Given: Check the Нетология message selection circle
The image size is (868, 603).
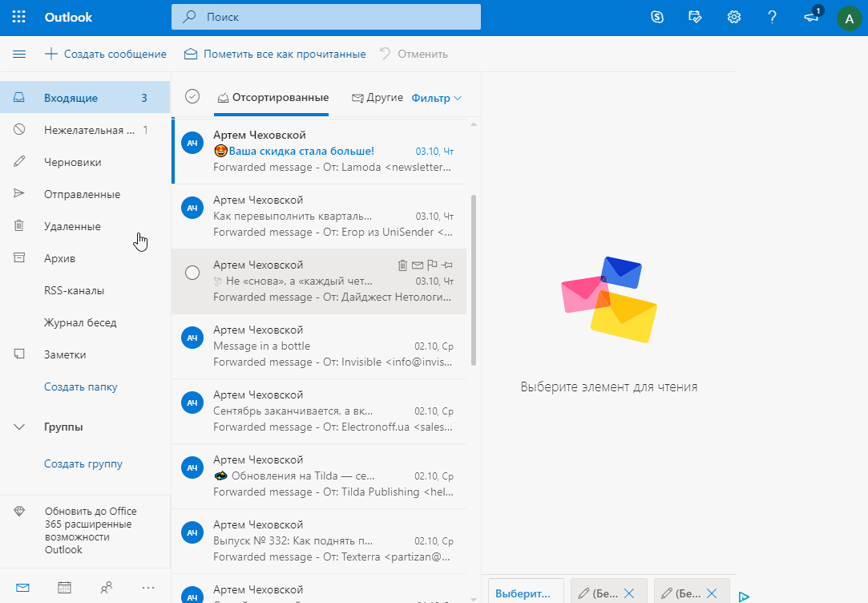Looking at the screenshot, I should point(192,273).
